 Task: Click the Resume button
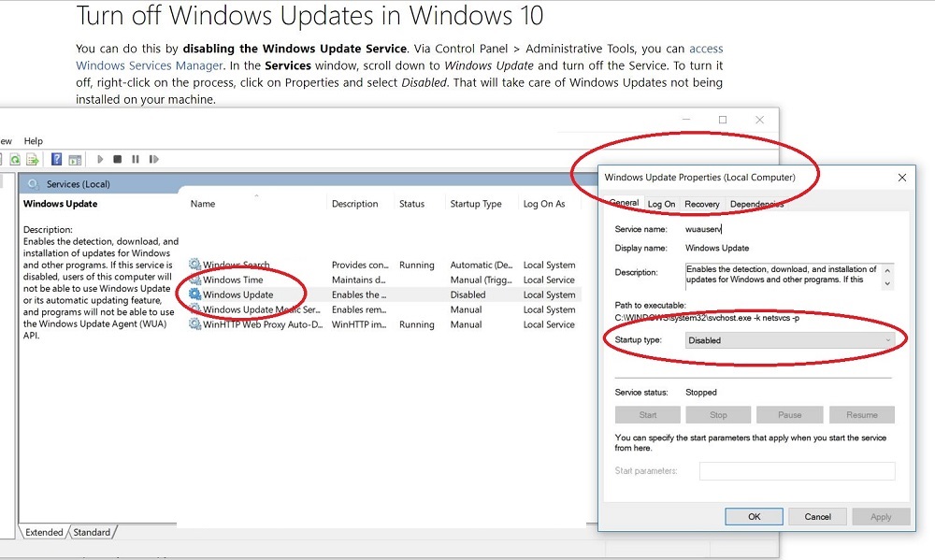[x=862, y=414]
